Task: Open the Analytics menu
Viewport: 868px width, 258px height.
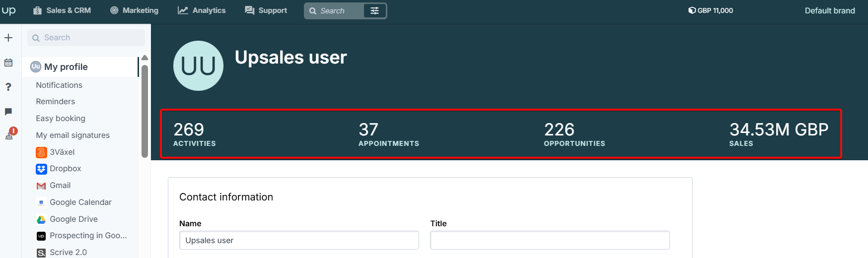Action: point(202,10)
